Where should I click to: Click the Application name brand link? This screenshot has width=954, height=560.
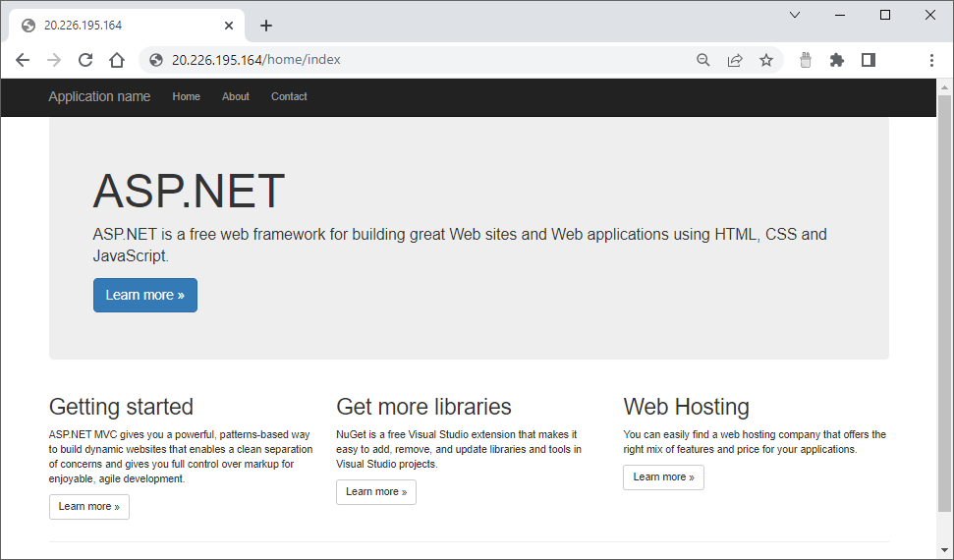(99, 97)
